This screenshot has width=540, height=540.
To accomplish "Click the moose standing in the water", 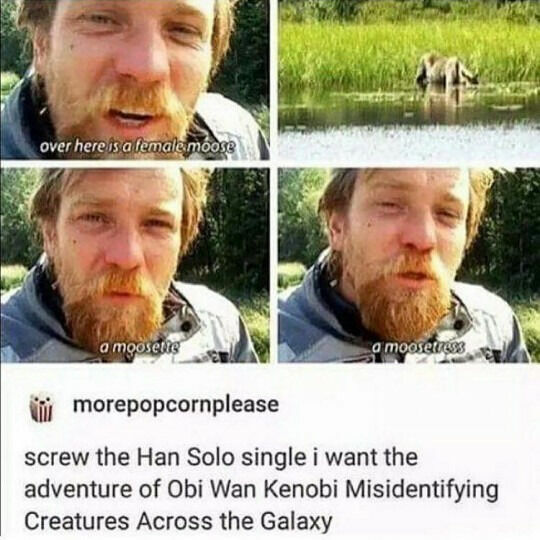I will click(446, 73).
